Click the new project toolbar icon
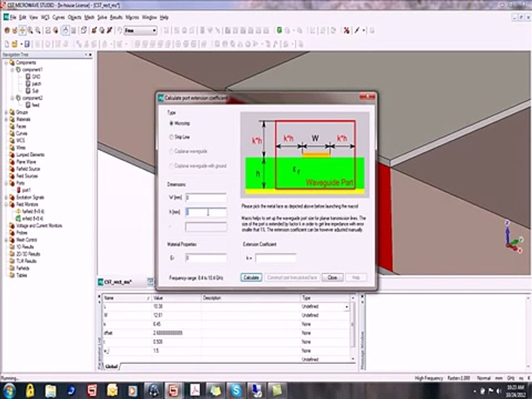532x399 pixels. click(x=7, y=44)
